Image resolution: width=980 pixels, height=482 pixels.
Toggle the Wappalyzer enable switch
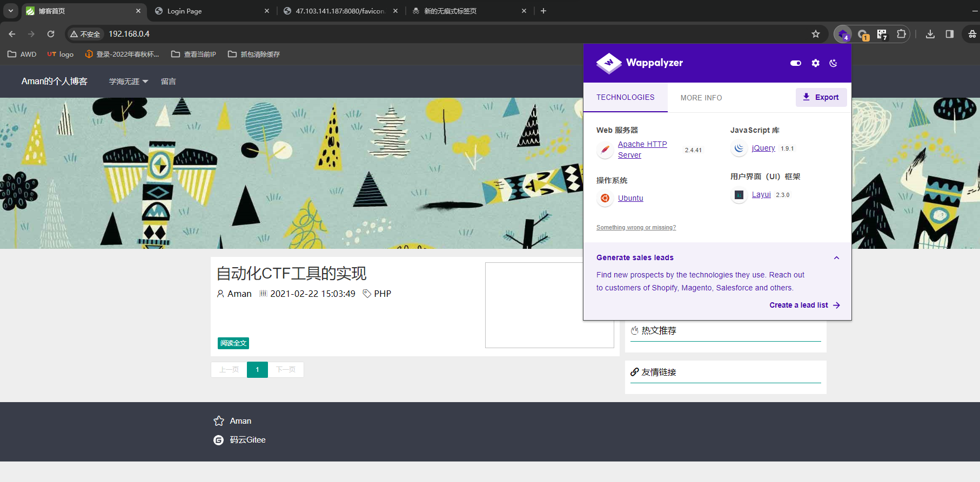pyautogui.click(x=796, y=63)
